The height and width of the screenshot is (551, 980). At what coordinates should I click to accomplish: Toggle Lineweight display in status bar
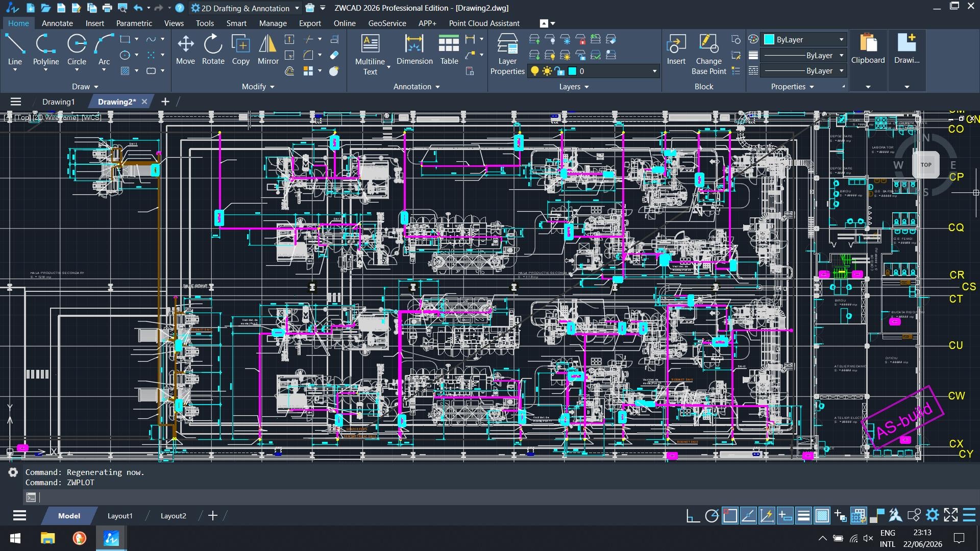click(803, 516)
